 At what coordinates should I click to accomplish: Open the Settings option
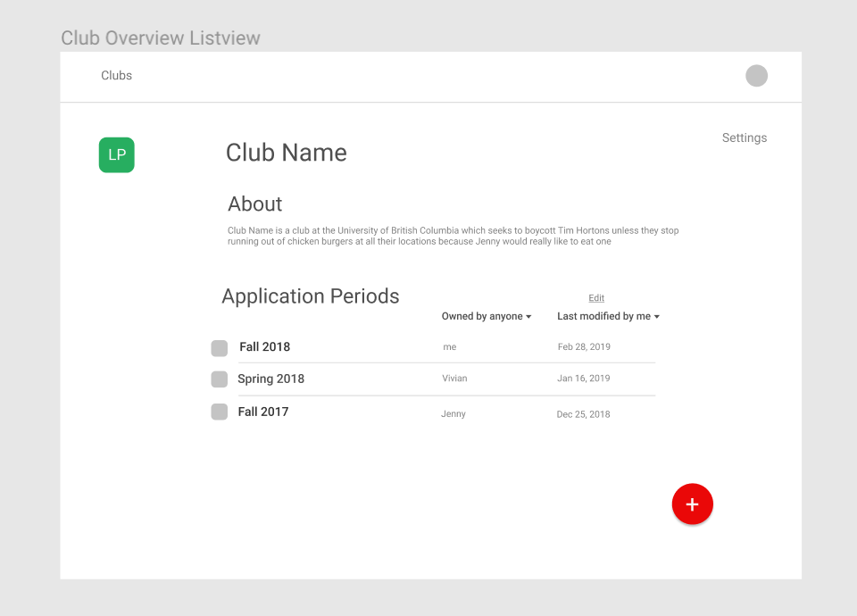click(x=744, y=137)
